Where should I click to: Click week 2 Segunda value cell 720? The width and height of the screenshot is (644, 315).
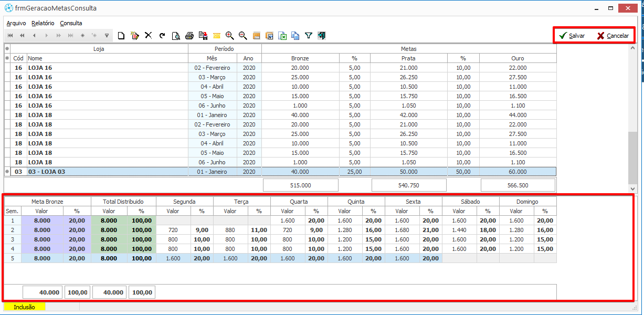(173, 230)
